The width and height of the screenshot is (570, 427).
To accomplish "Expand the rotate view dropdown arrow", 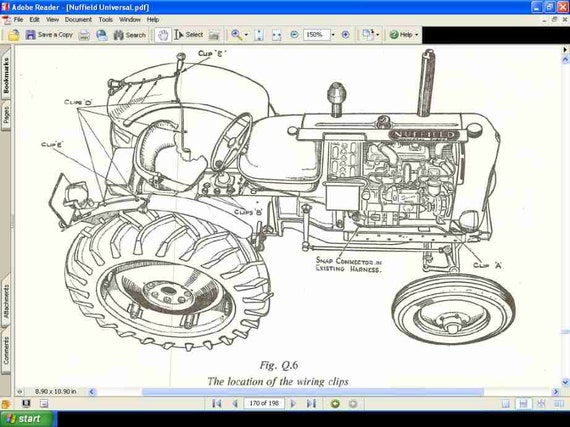I will [x=378, y=35].
